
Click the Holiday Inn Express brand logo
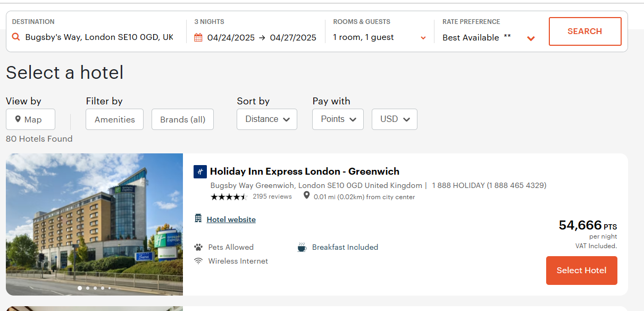click(x=200, y=171)
